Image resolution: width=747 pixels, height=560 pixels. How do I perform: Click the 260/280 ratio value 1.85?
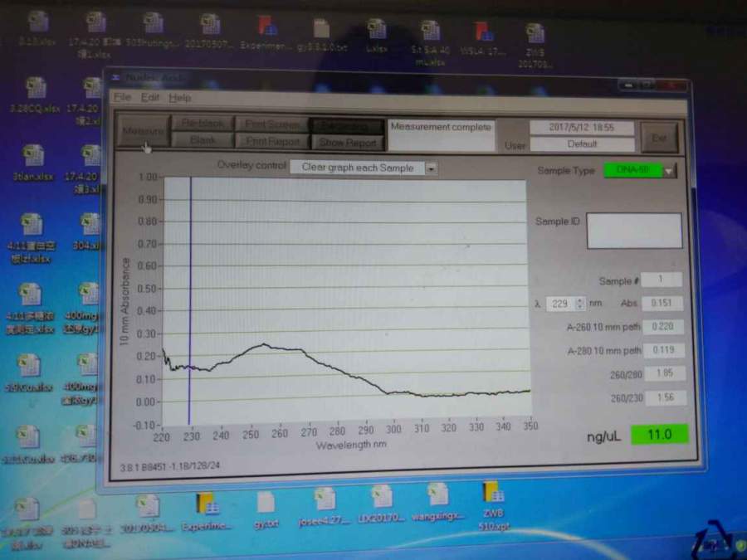point(665,373)
